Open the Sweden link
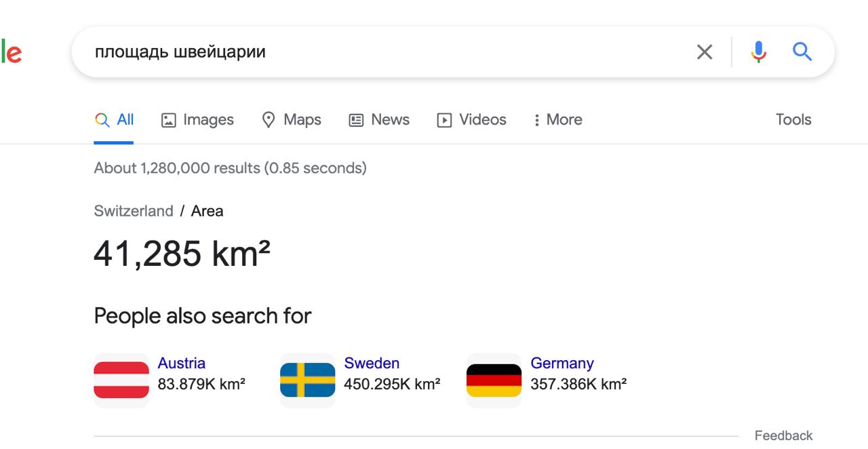 coord(372,363)
